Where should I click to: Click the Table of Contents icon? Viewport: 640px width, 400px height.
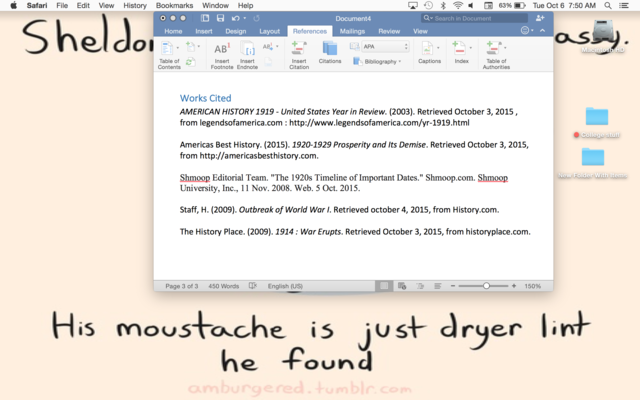click(x=167, y=48)
